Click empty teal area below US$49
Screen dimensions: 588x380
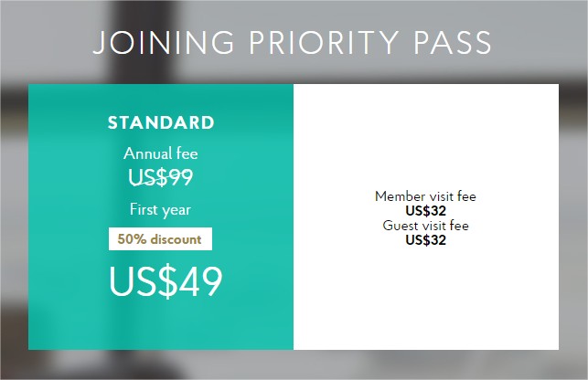[161, 326]
